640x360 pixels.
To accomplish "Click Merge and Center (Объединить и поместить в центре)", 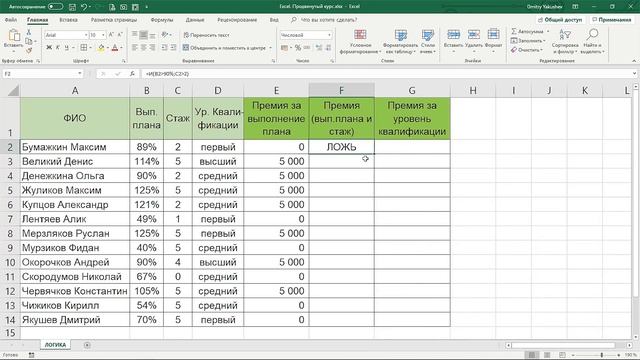I will coord(224,48).
